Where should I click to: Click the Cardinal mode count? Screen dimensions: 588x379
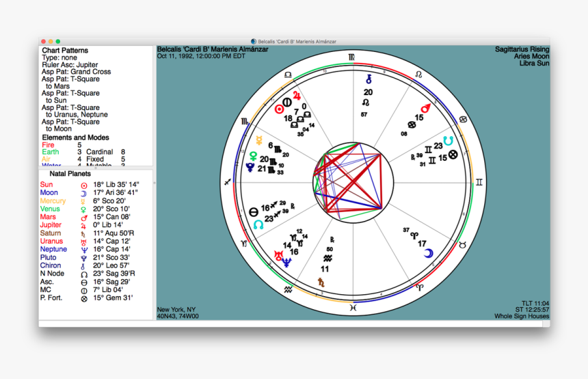click(122, 152)
